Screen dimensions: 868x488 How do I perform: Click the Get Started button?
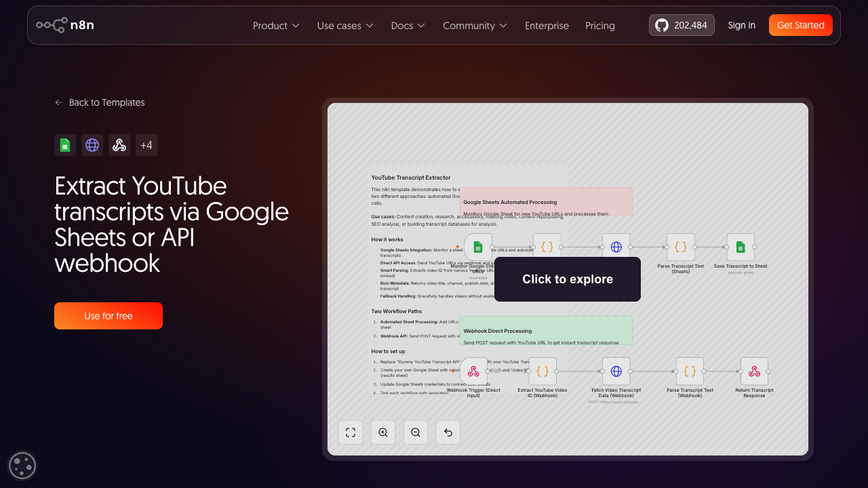[x=801, y=25]
